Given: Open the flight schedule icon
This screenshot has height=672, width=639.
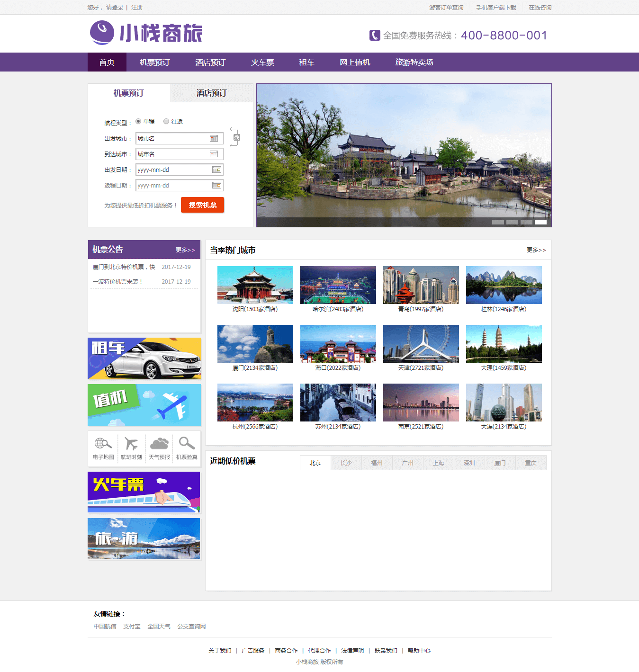Looking at the screenshot, I should pyautogui.click(x=131, y=444).
